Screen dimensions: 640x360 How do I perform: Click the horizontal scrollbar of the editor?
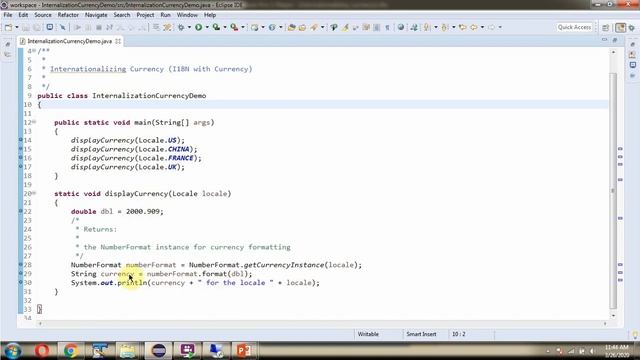click(x=322, y=323)
